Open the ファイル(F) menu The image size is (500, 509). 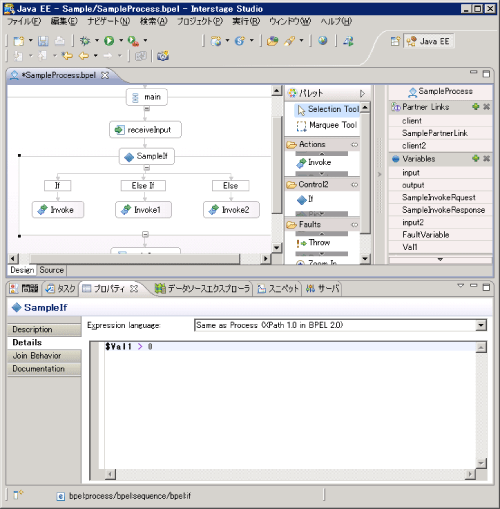point(24,22)
